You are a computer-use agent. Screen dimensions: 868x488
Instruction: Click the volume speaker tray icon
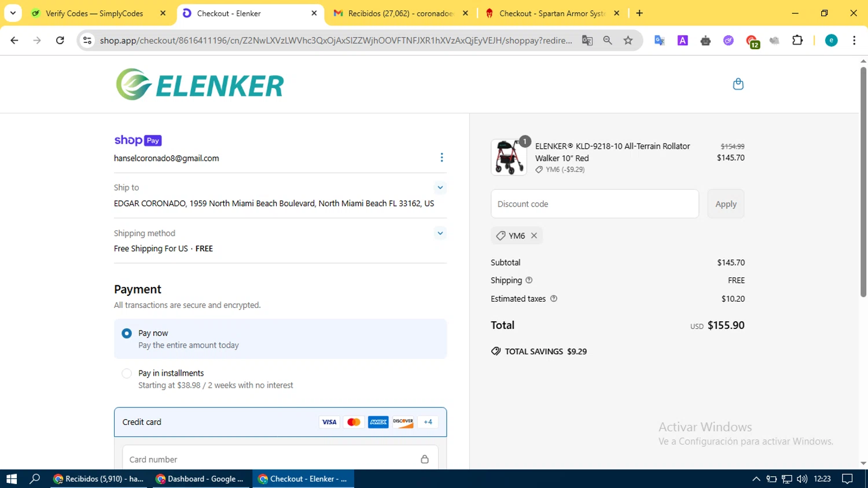[x=801, y=479]
